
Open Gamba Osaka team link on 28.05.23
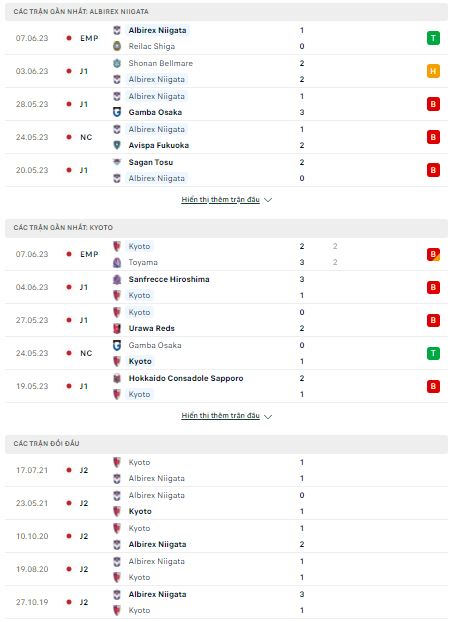(x=155, y=112)
